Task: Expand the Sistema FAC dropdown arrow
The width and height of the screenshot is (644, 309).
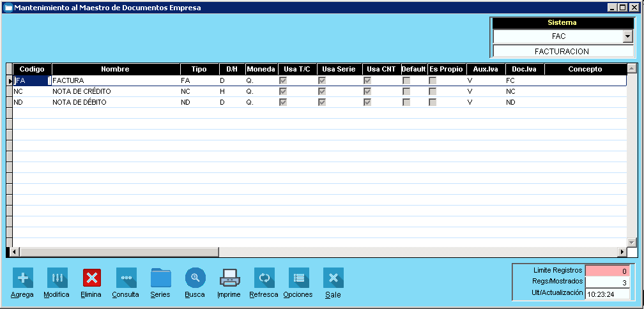Action: [627, 37]
